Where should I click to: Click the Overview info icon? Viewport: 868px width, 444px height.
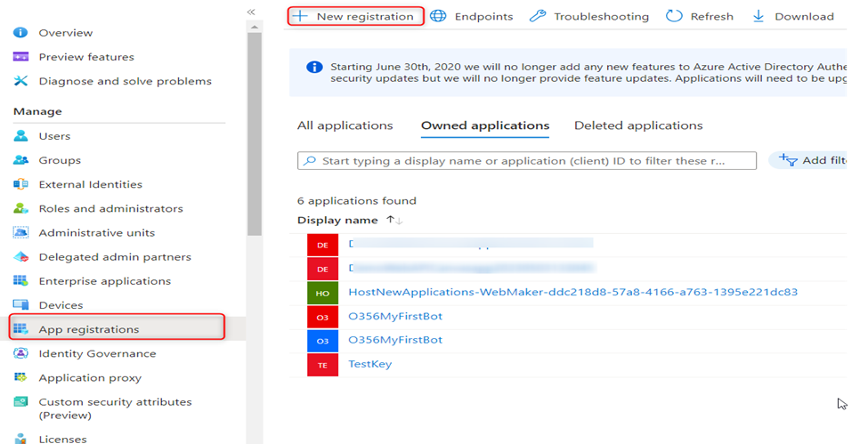tap(20, 33)
